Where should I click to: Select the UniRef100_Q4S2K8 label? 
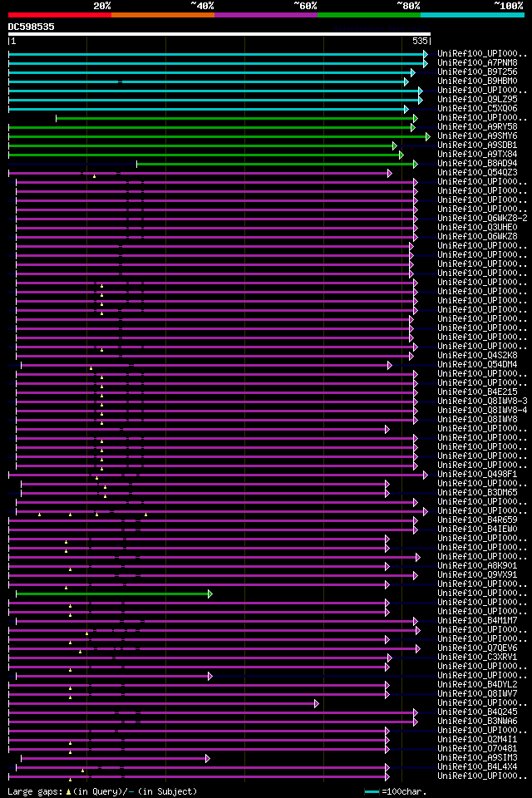[x=477, y=355]
